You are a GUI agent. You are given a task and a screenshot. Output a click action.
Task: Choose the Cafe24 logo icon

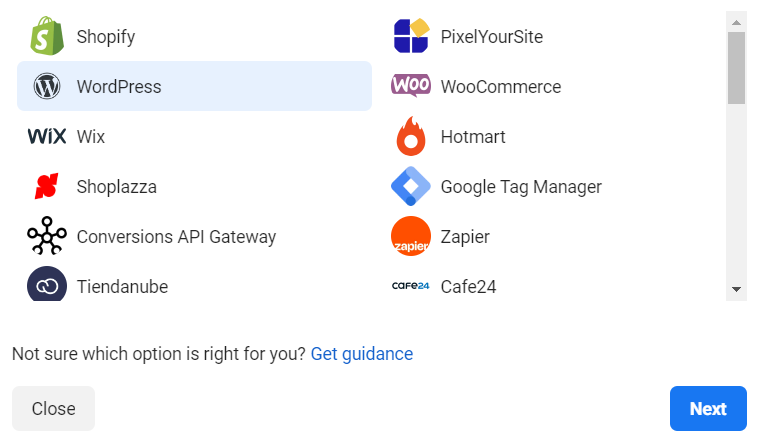click(411, 286)
